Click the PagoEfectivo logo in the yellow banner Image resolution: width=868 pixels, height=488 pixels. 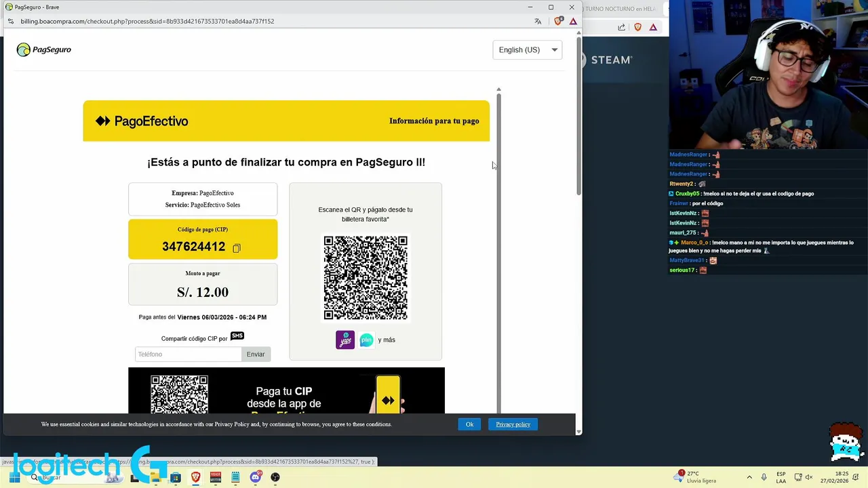[x=142, y=121]
